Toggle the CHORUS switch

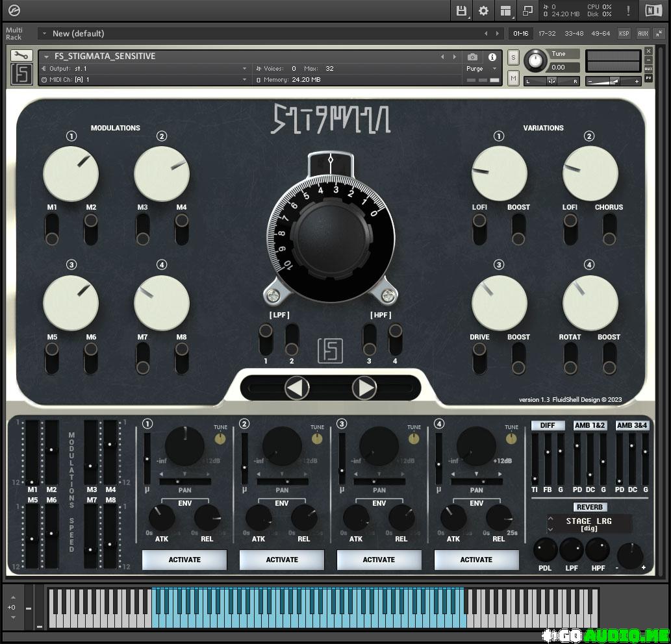coord(609,230)
